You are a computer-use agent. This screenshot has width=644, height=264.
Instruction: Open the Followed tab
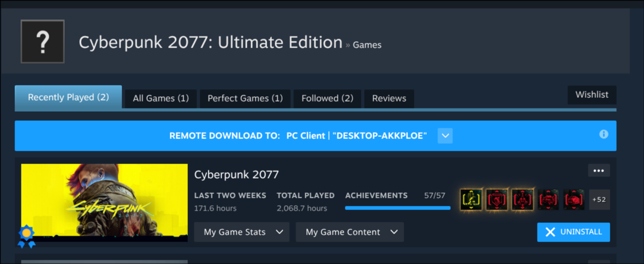click(x=327, y=98)
